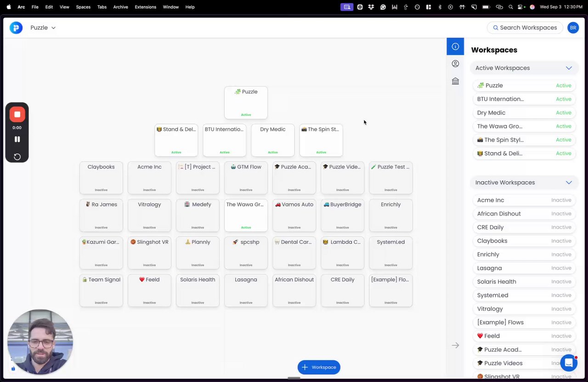Screen dimensions: 588x382
Task: Select SystemLed in the sidebar list
Action: (x=524, y=295)
